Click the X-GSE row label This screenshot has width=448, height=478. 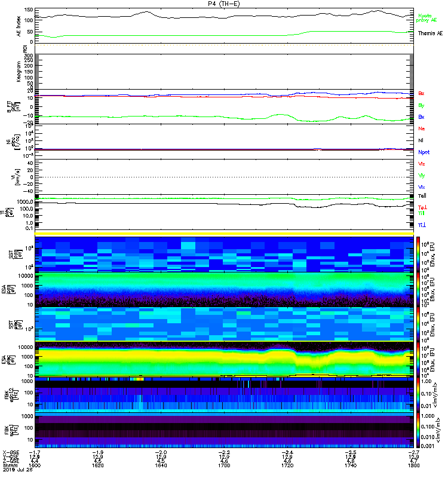[x=11, y=452]
